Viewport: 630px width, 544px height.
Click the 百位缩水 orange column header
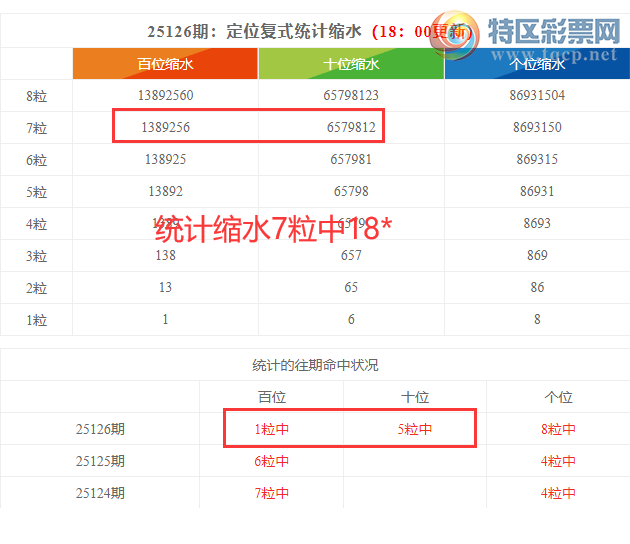point(165,63)
